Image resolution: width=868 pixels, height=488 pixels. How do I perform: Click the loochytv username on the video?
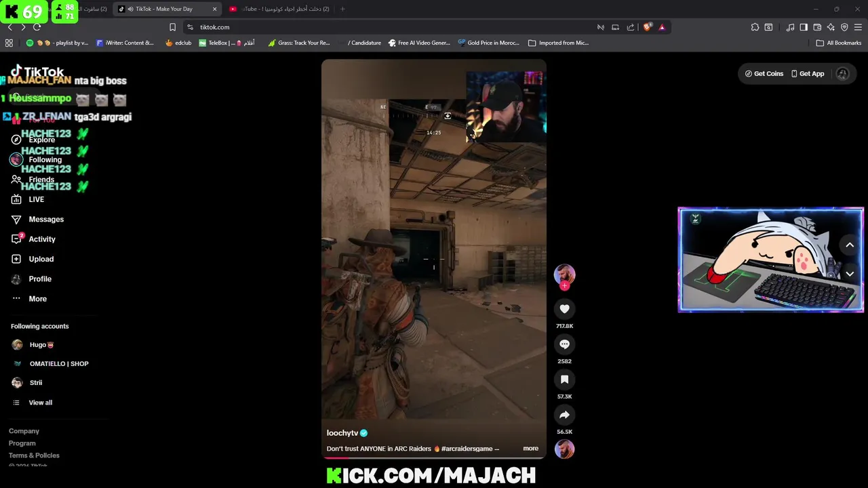tap(342, 433)
